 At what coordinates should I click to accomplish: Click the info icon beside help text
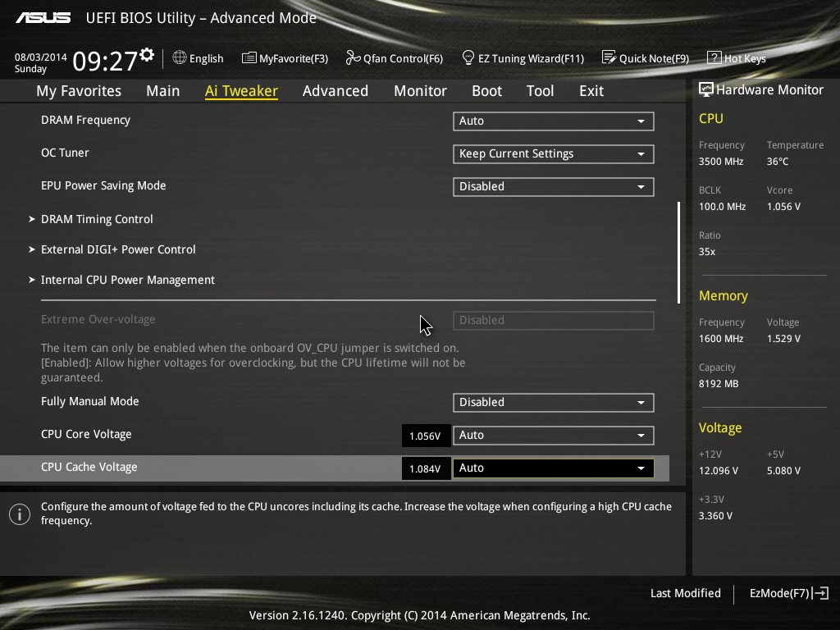pyautogui.click(x=20, y=514)
